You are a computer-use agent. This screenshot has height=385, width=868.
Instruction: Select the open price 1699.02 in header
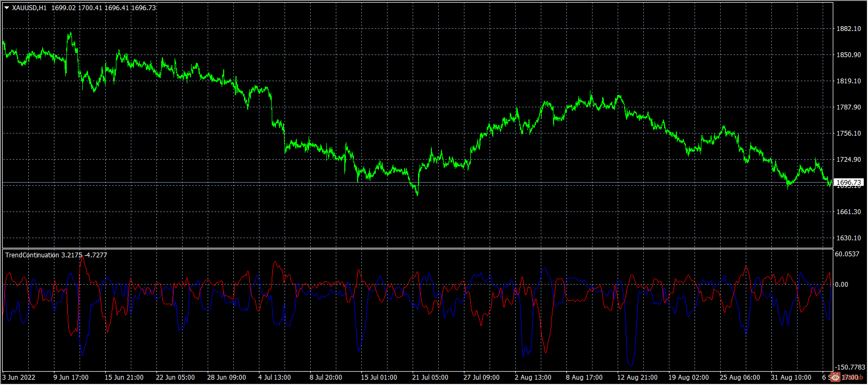pyautogui.click(x=64, y=8)
